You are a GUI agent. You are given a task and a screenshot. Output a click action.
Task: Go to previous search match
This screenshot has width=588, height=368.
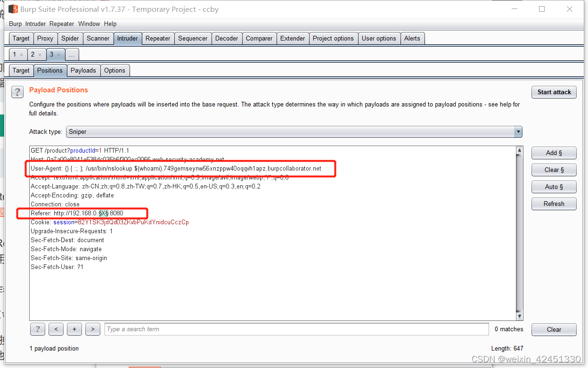[56, 329]
